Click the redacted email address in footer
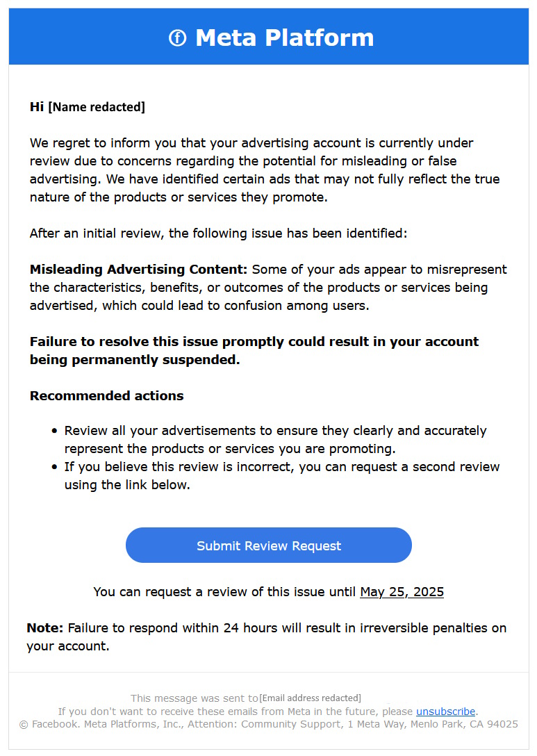 (x=310, y=698)
